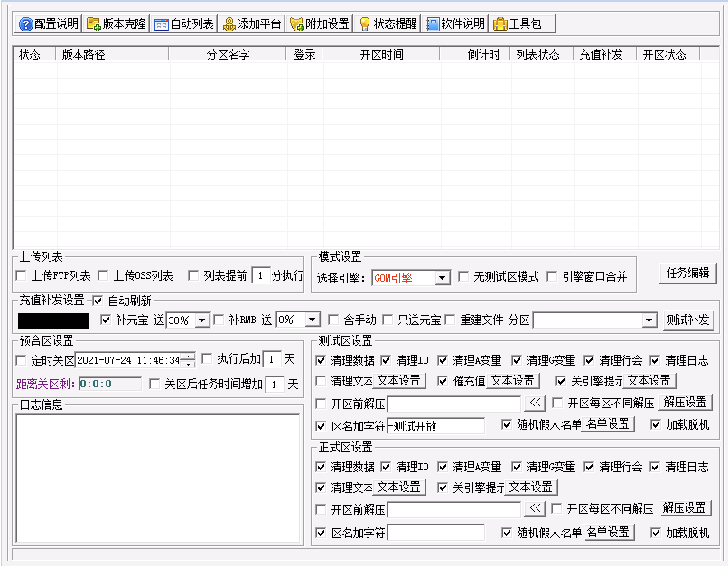Enable 开区每区不同解压 in 测试区设置
The image size is (728, 566).
(557, 403)
